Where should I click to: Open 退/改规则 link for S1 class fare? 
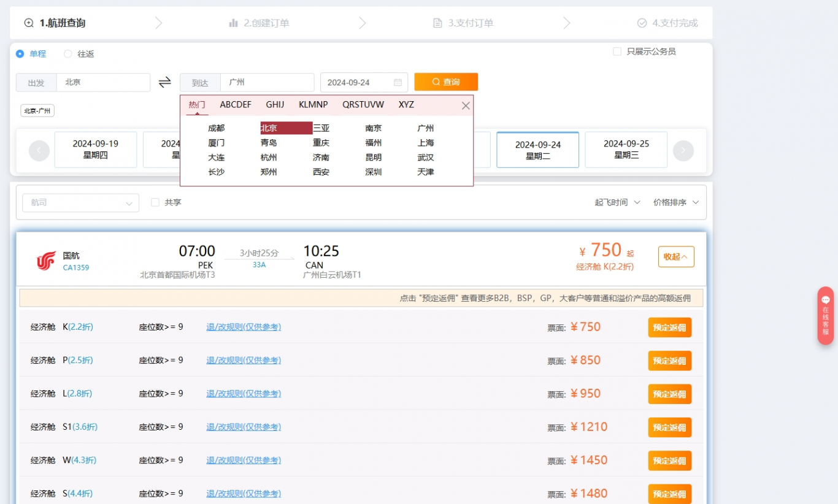click(x=244, y=427)
